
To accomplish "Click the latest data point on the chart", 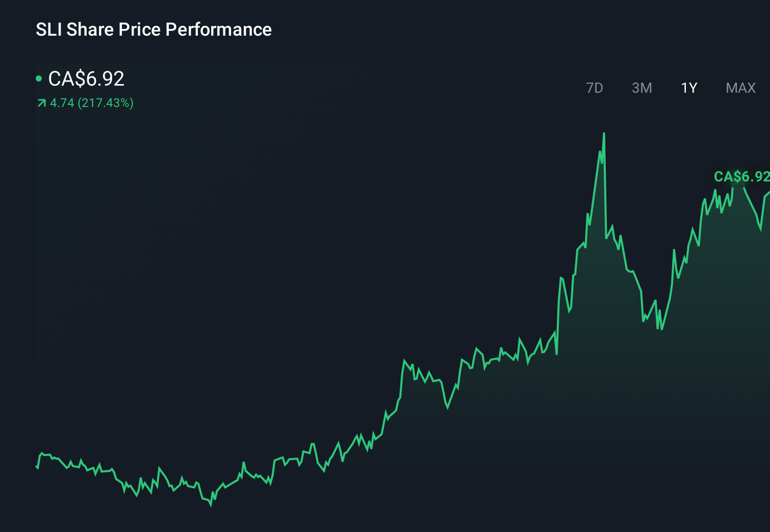I will [767, 194].
